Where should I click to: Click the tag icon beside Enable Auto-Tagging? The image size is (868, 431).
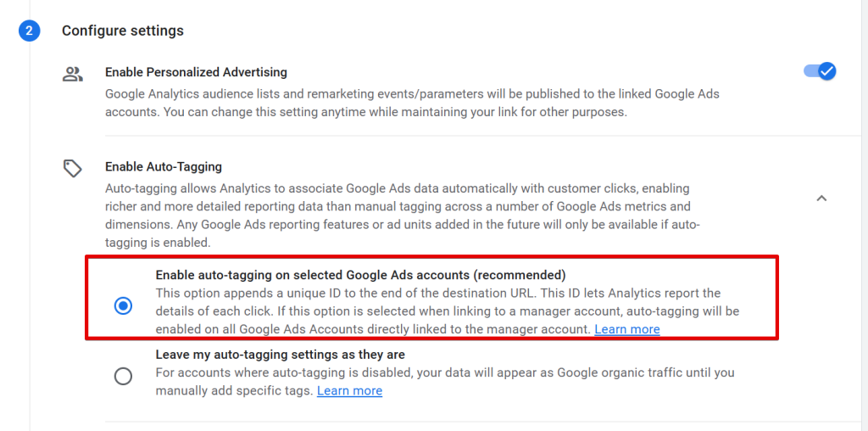[x=73, y=168]
